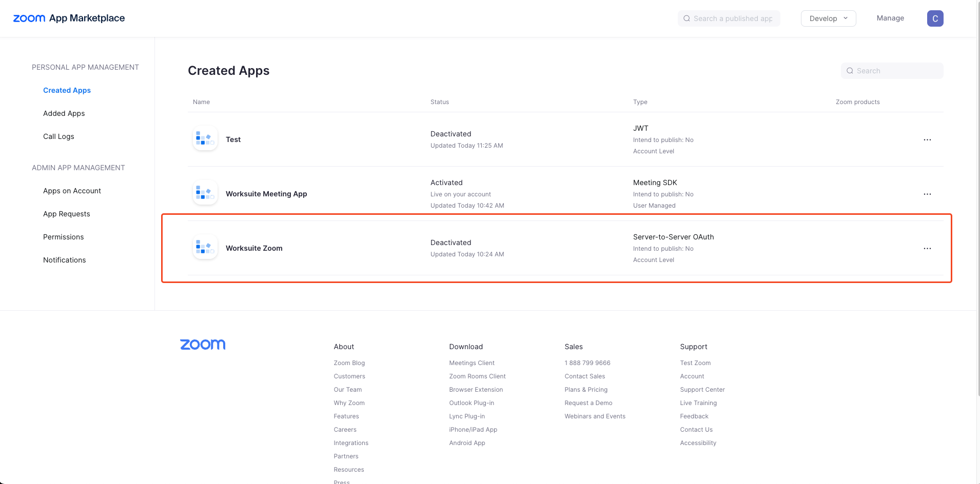
Task: Open Contact Sales link
Action: (584, 376)
